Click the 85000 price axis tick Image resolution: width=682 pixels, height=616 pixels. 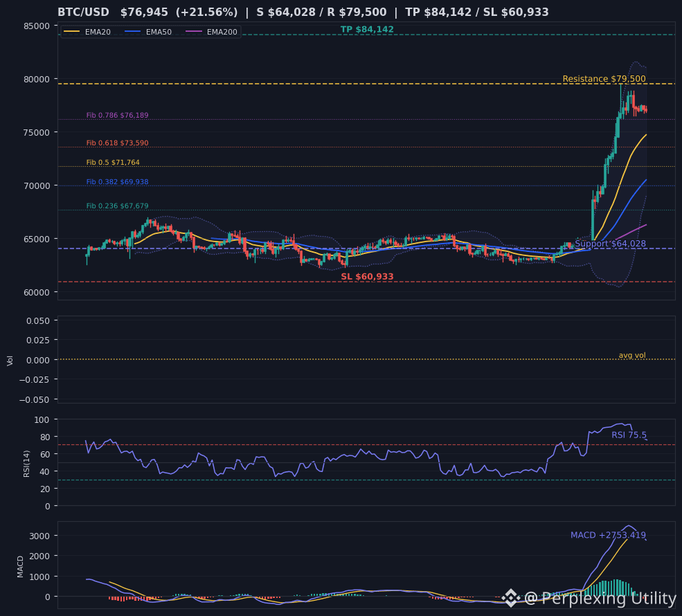coord(37,26)
